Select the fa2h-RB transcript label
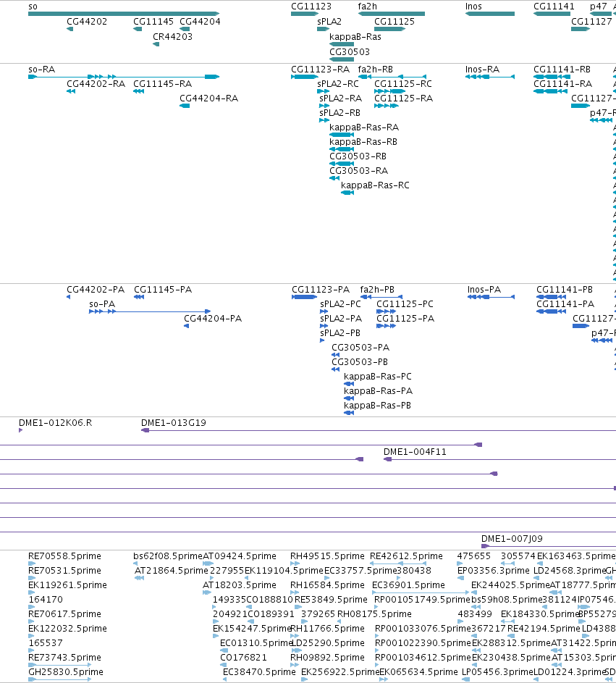The width and height of the screenshot is (616, 683). [x=375, y=70]
